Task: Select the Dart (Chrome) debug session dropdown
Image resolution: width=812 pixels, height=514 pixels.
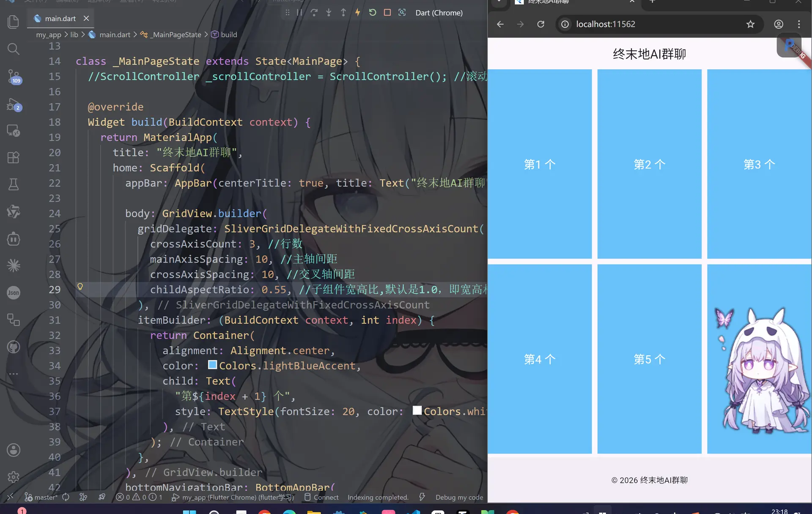Action: [439, 13]
